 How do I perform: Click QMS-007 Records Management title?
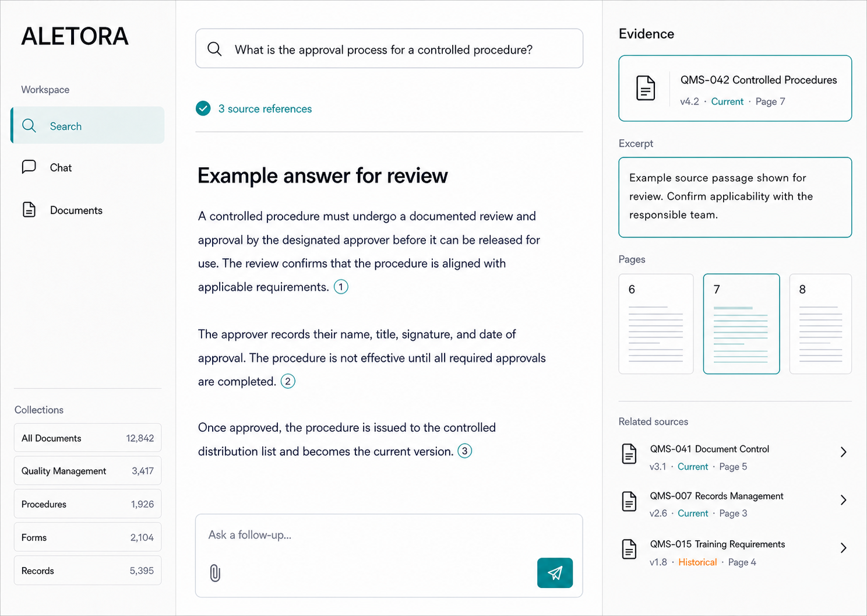[x=717, y=496]
